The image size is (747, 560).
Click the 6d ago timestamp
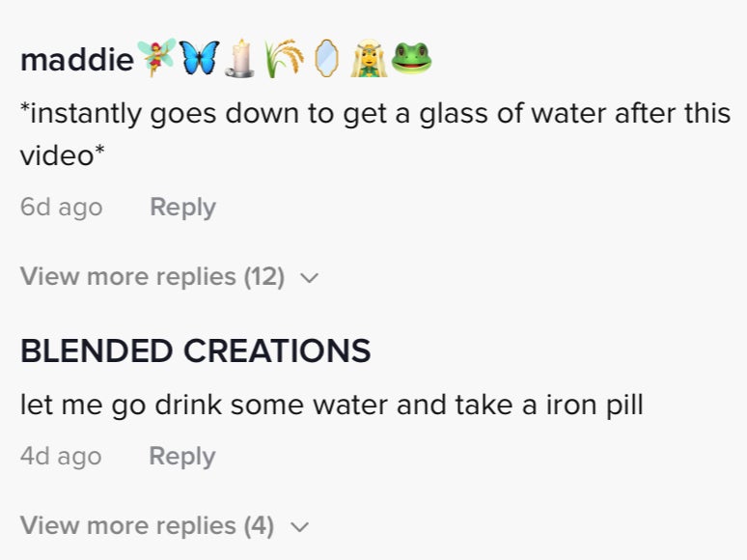(62, 208)
